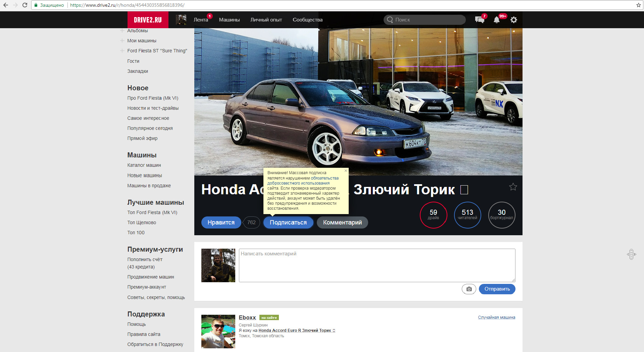Expand the Альбомы sidebar item
The width and height of the screenshot is (644, 352).
[122, 31]
